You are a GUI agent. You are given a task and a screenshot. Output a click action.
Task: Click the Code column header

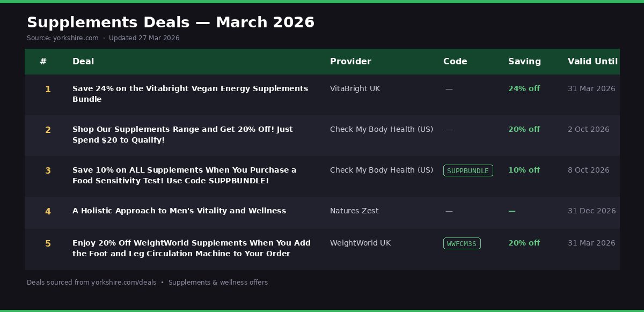[x=455, y=61]
